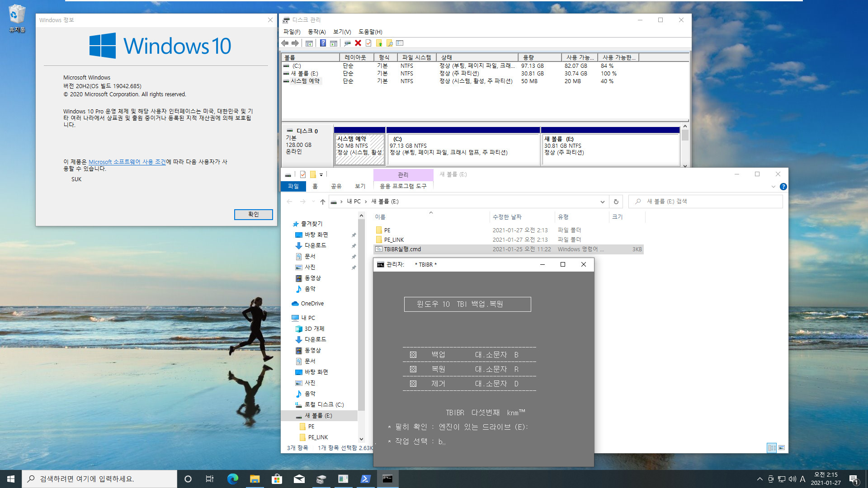The height and width of the screenshot is (488, 868).
Task: Click the folder with green arrow icon
Action: [x=379, y=43]
